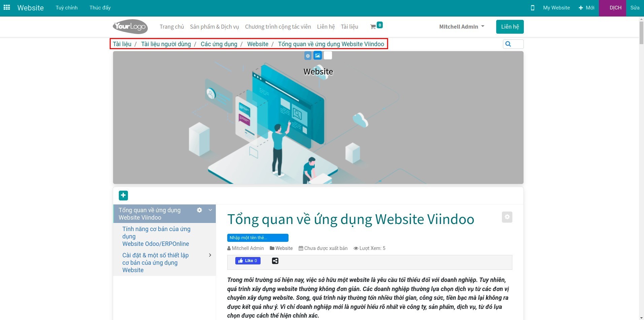Image resolution: width=644 pixels, height=320 pixels.
Task: Open the apps grid menu icon
Action: click(6, 7)
